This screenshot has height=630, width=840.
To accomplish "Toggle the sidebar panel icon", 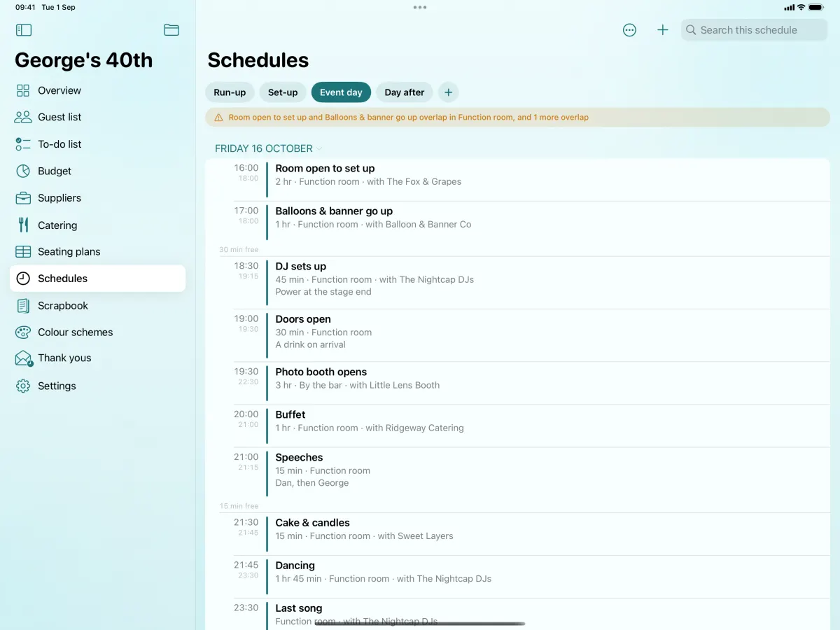I will (x=24, y=30).
